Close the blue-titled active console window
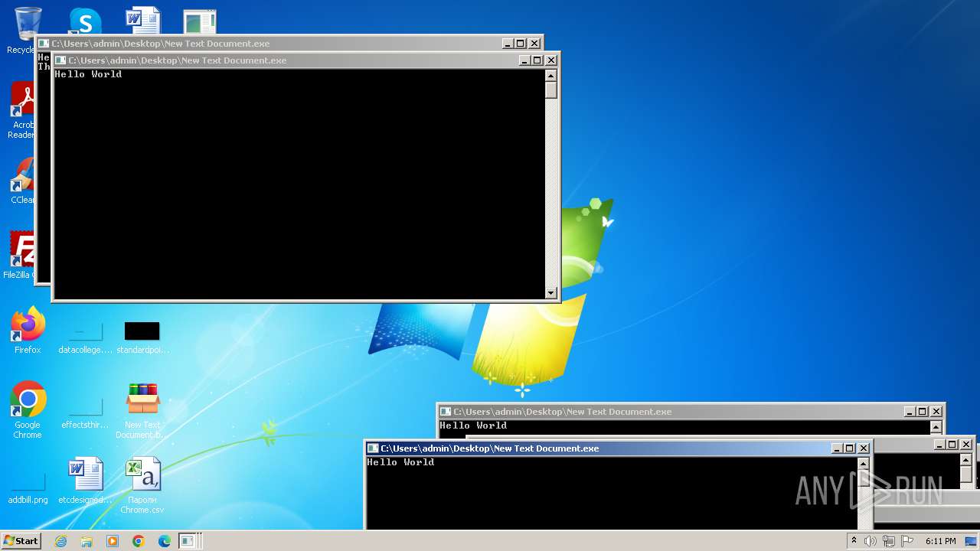This screenshot has height=551, width=980. [864, 448]
